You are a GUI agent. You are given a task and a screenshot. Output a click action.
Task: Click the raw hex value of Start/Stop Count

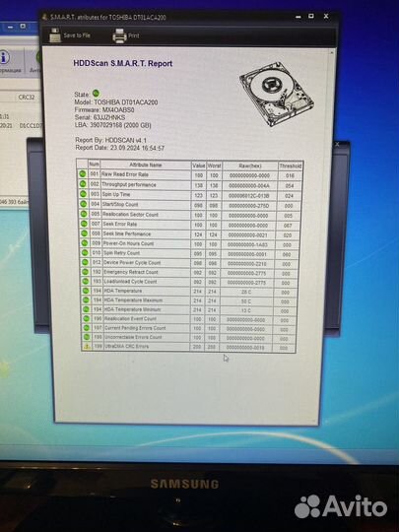point(249,206)
